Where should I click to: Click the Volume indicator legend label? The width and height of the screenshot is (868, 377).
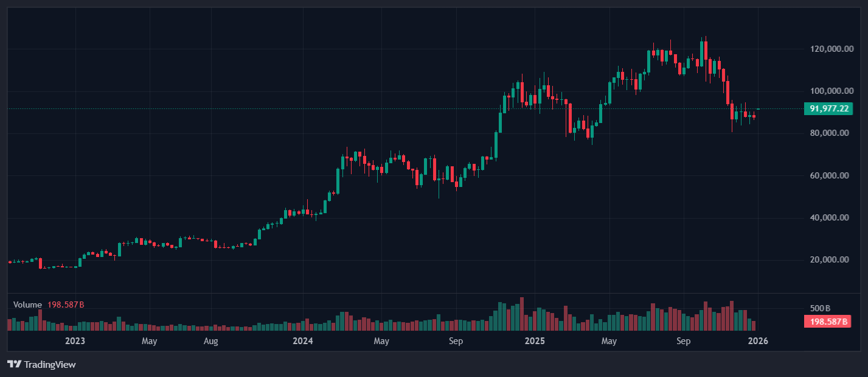tap(27, 305)
